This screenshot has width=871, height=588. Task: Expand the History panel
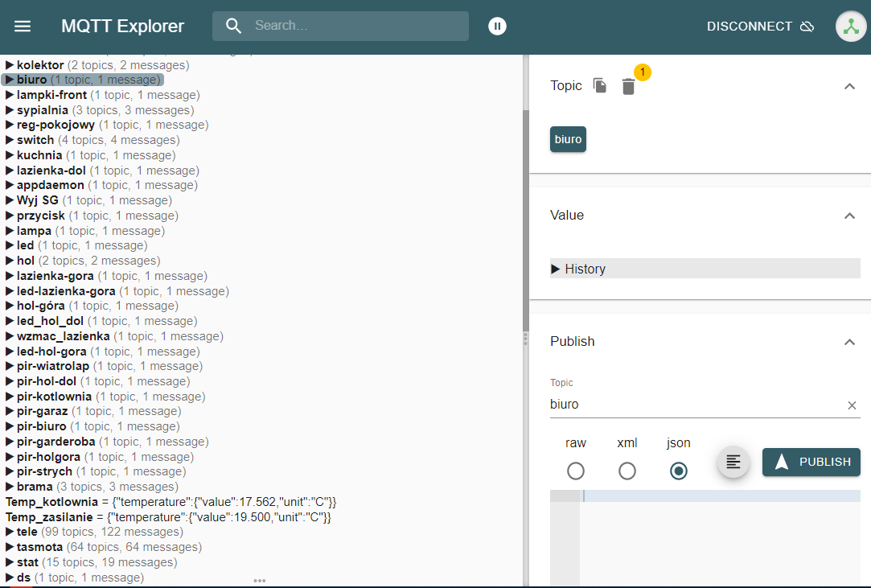click(705, 269)
